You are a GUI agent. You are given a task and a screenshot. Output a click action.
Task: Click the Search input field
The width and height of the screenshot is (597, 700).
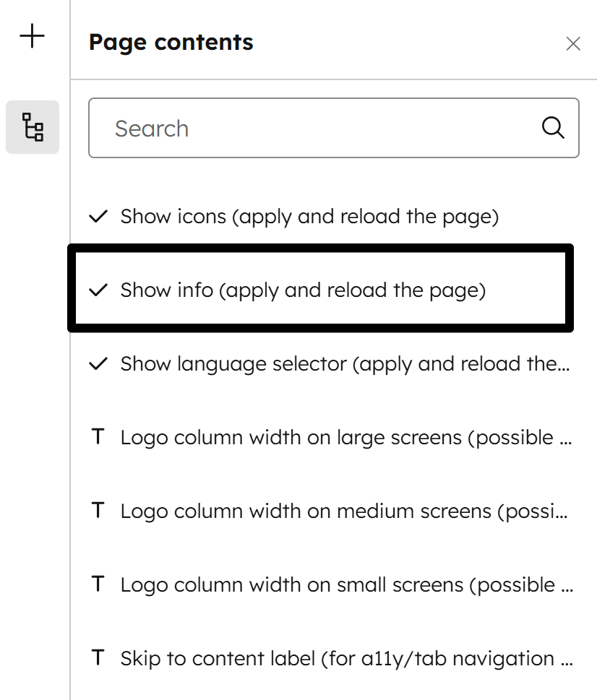click(x=333, y=128)
